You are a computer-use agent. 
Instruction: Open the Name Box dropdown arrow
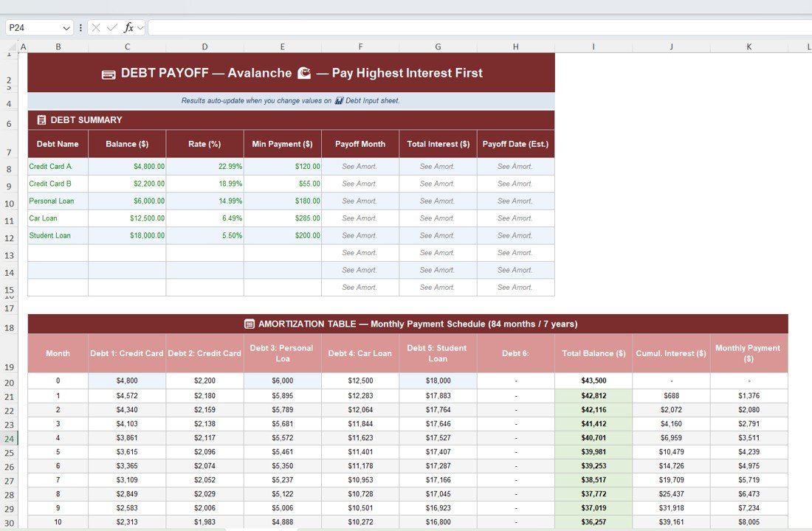(x=66, y=28)
